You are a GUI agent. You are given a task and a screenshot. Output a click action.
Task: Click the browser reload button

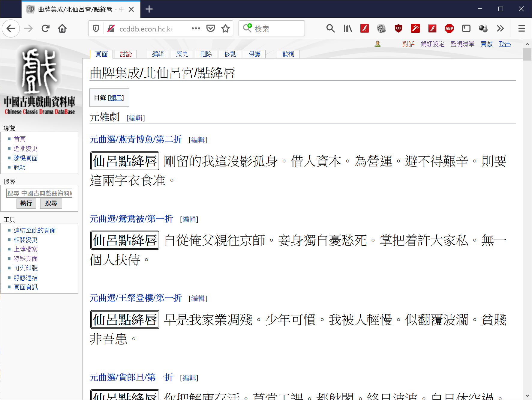[x=46, y=28]
